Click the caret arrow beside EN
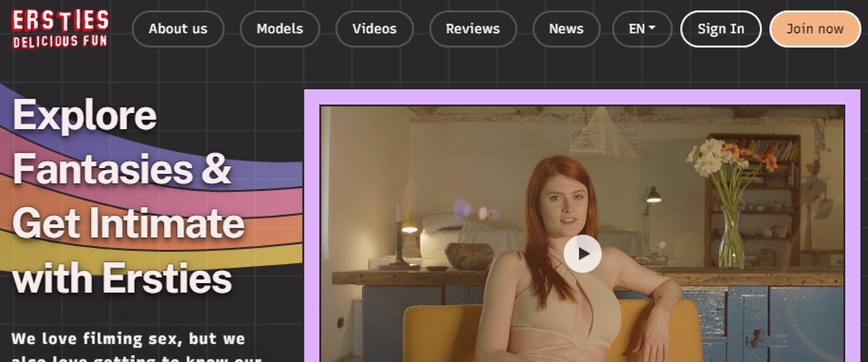Viewport: 868px width, 362px height. 652,29
